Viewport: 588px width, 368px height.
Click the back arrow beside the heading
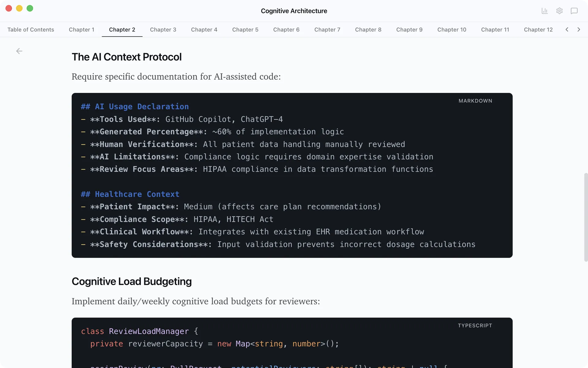(19, 51)
